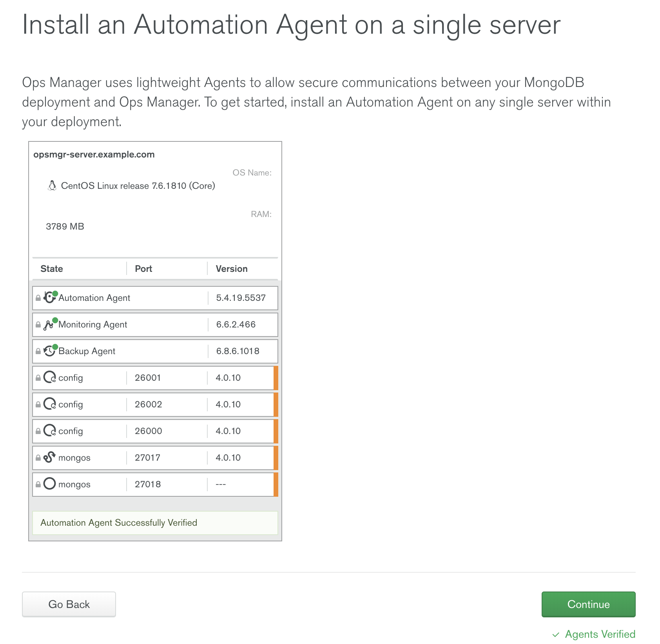
Task: Click the Automation Agent Successfully Verified message
Action: coord(155,523)
